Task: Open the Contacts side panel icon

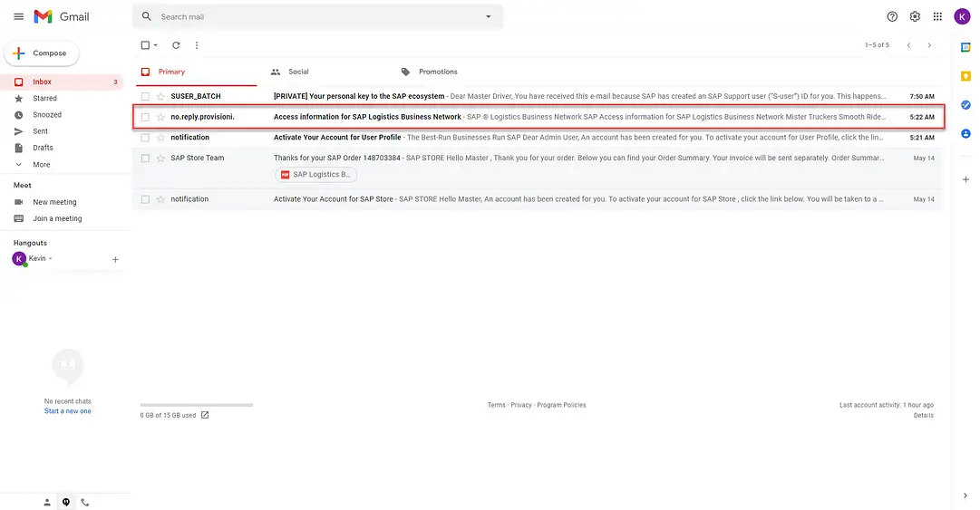Action: click(x=965, y=133)
